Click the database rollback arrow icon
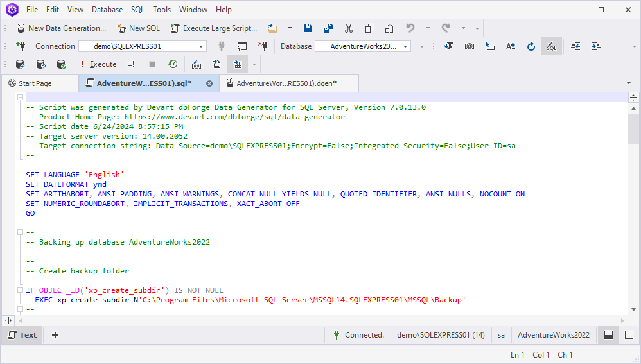This screenshot has width=641, height=364. tap(40, 64)
